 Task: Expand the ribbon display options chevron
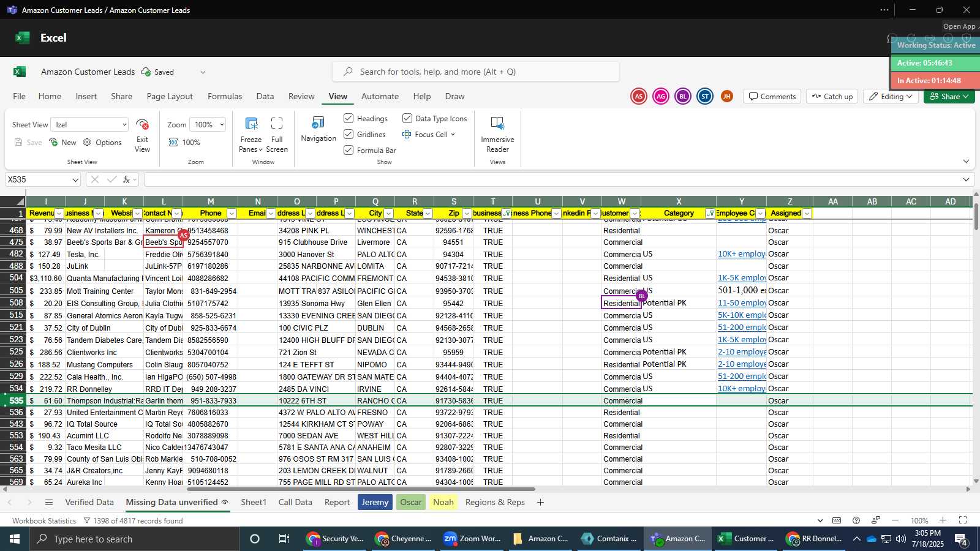tap(967, 162)
